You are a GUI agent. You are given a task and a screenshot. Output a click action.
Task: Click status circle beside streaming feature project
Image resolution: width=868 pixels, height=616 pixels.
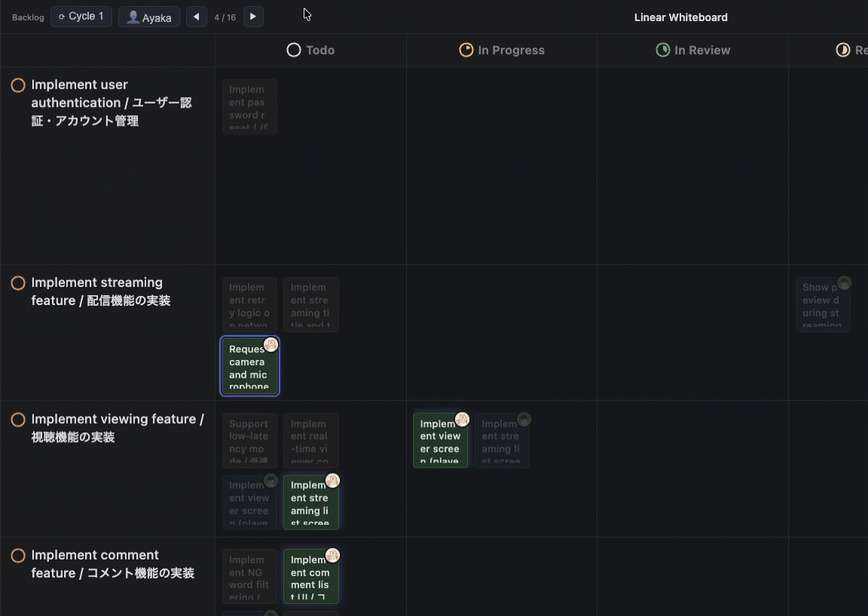18,283
